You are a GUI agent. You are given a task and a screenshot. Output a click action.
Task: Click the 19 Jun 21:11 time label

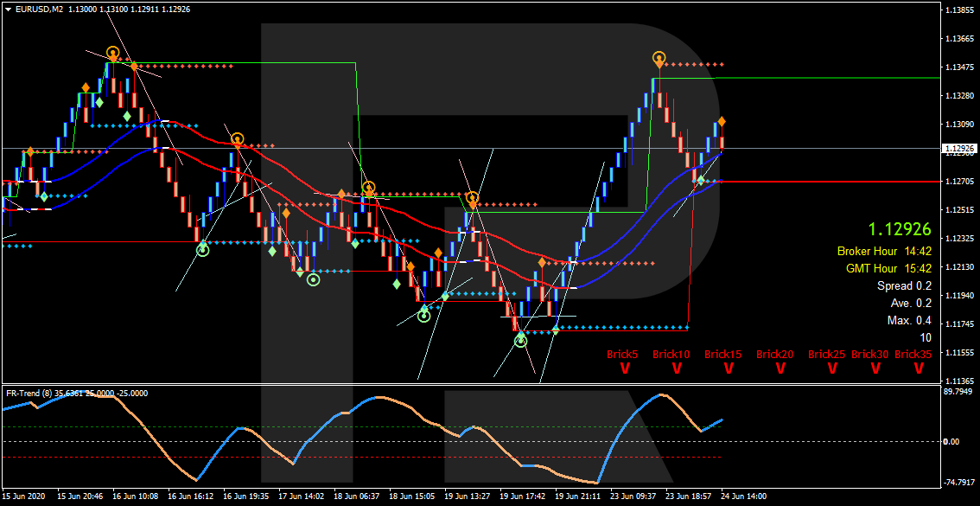point(579,496)
